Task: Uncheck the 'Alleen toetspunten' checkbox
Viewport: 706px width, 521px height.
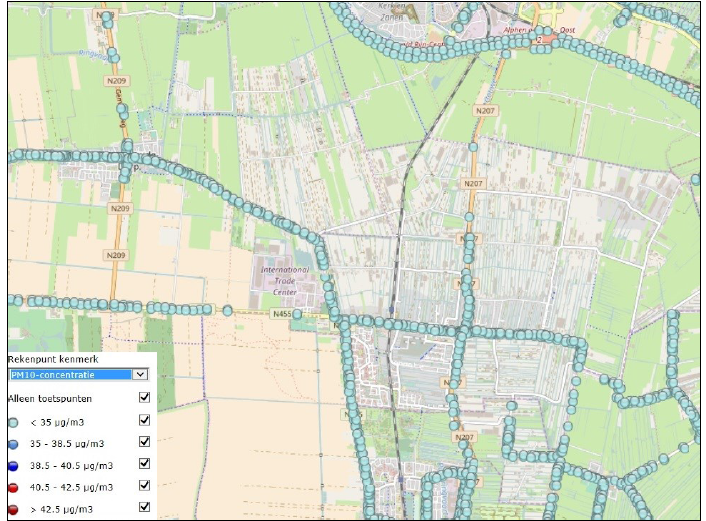Action: [145, 398]
